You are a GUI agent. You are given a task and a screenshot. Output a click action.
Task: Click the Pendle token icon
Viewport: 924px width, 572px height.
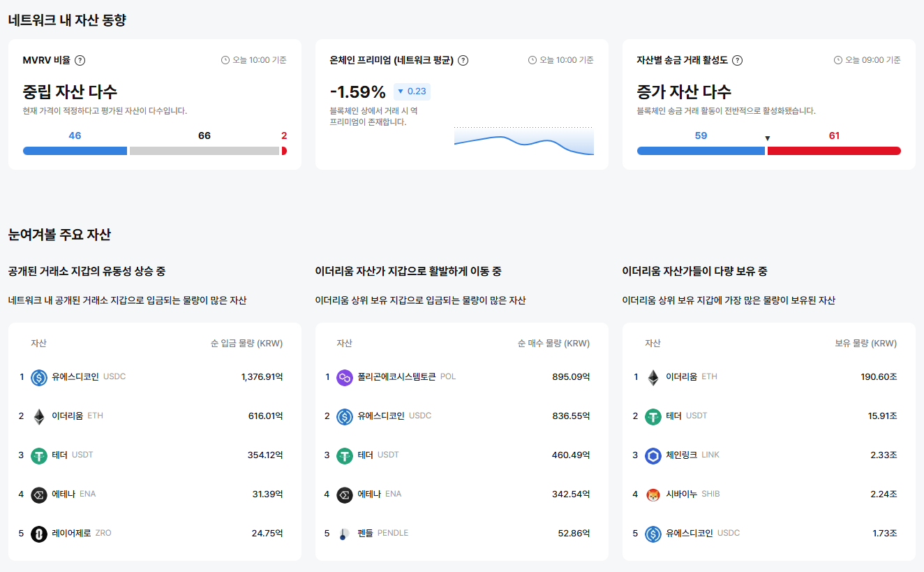344,534
